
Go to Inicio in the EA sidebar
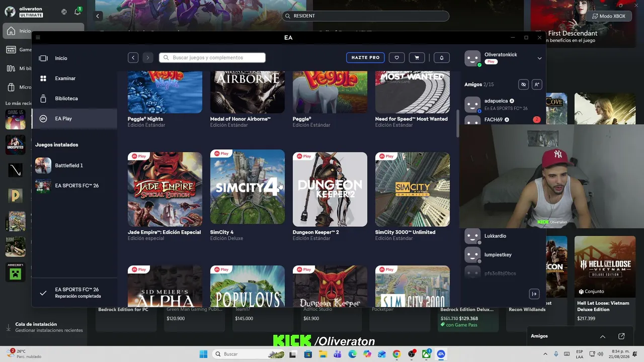pyautogui.click(x=74, y=58)
